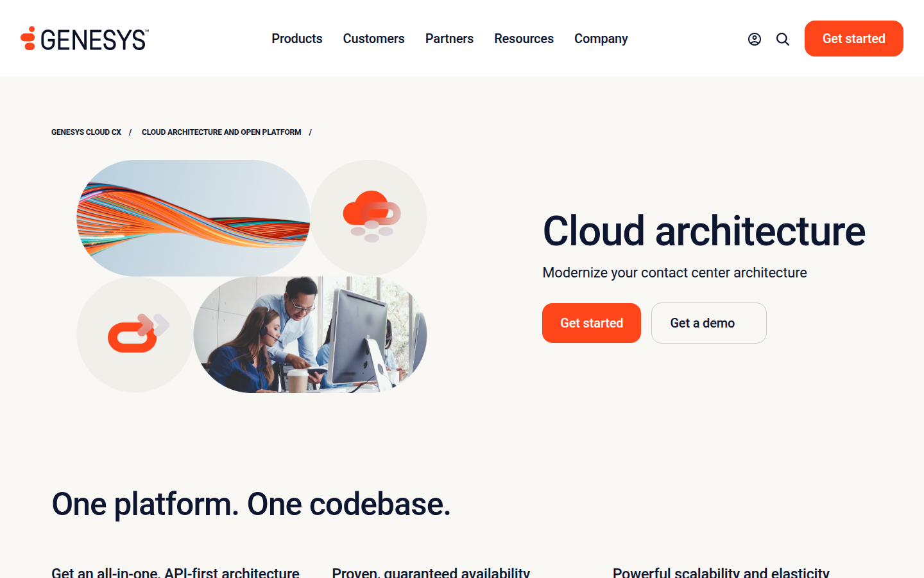Click the colorful fiber cables image
The height and width of the screenshot is (578, 924).
(193, 218)
